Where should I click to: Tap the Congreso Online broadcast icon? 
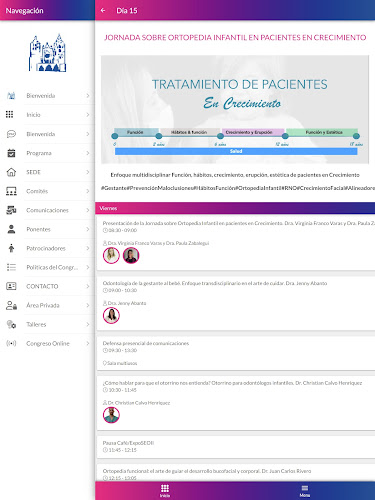pos(11,343)
